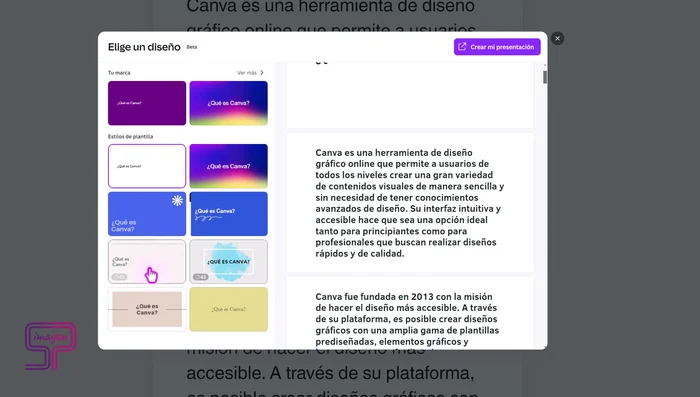This screenshot has height=397, width=700.
Task: Select the gradient Tu marca design
Action: (x=229, y=103)
